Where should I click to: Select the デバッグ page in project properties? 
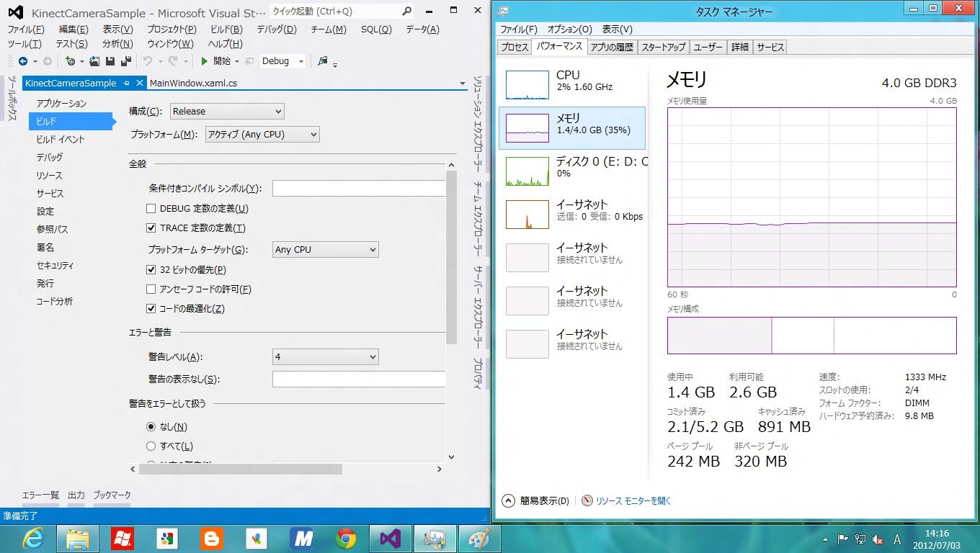coord(50,157)
